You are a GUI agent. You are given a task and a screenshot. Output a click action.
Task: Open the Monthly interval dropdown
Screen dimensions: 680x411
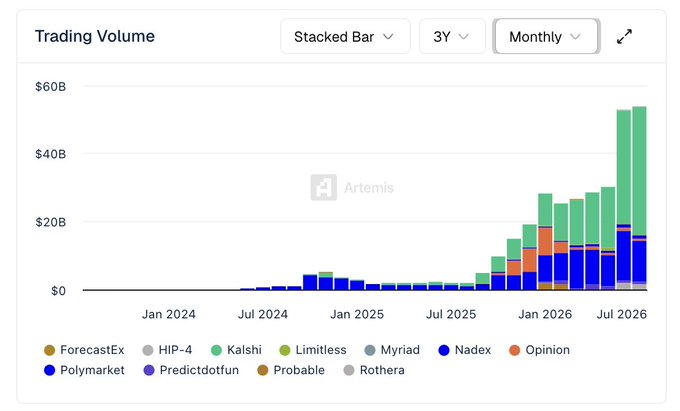[x=546, y=36]
